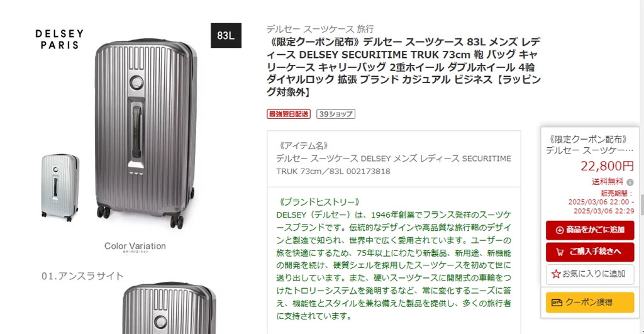
Task: Open the 01.アンスラサイト color image below
Action: pos(169,308)
